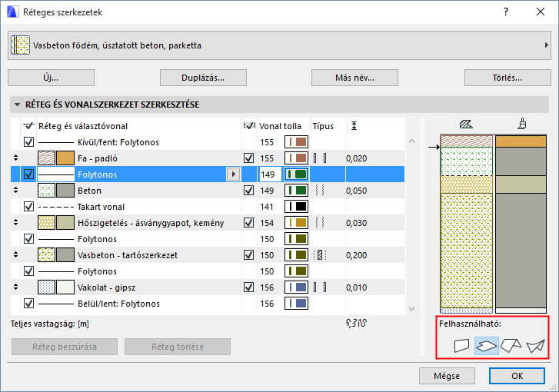Click the finish type icon for Vakolat - gipsz
The image size is (559, 392).
(x=320, y=287)
